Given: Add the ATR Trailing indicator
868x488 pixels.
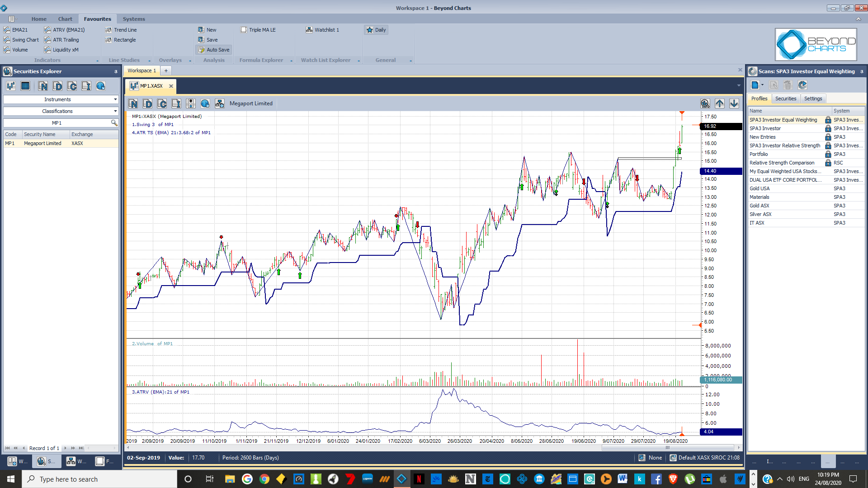Looking at the screenshot, I should coord(61,40).
